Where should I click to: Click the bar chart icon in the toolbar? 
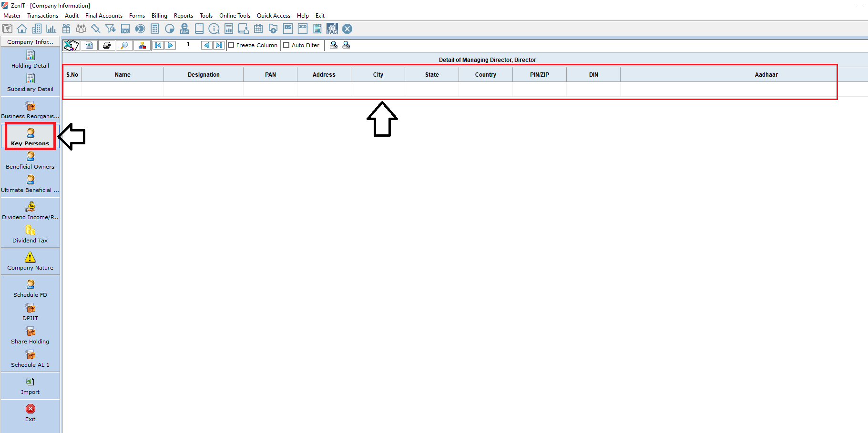(51, 29)
